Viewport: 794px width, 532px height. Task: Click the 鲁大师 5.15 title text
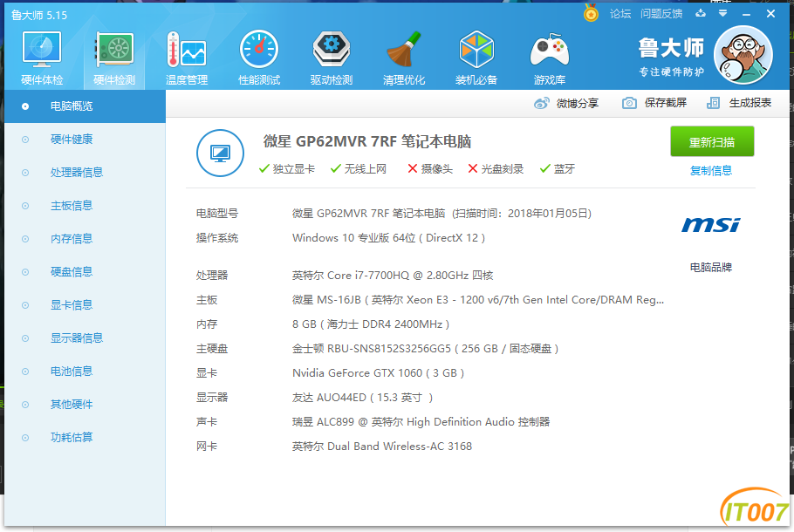39,15
